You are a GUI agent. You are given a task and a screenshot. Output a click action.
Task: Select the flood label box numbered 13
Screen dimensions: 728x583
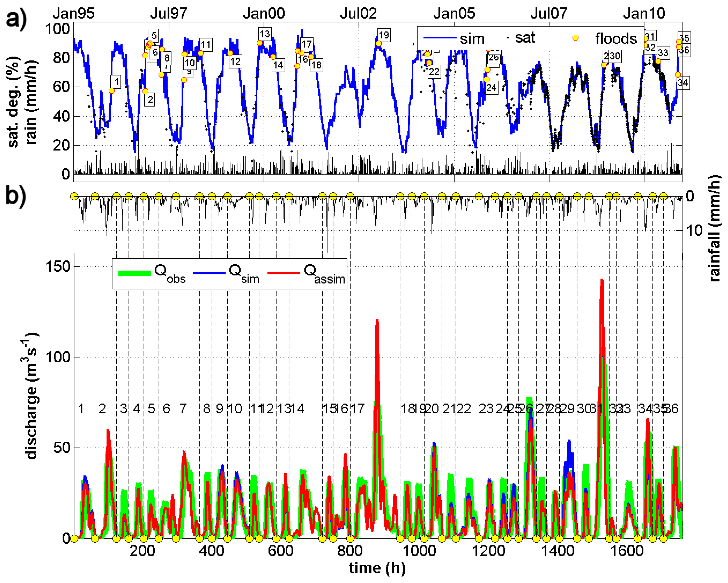pos(265,34)
